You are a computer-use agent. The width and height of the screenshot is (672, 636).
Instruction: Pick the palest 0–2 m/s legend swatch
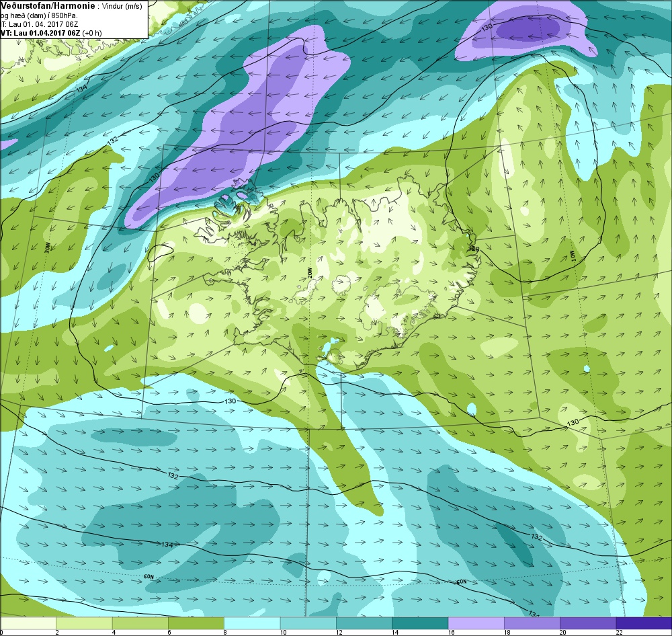point(28,623)
